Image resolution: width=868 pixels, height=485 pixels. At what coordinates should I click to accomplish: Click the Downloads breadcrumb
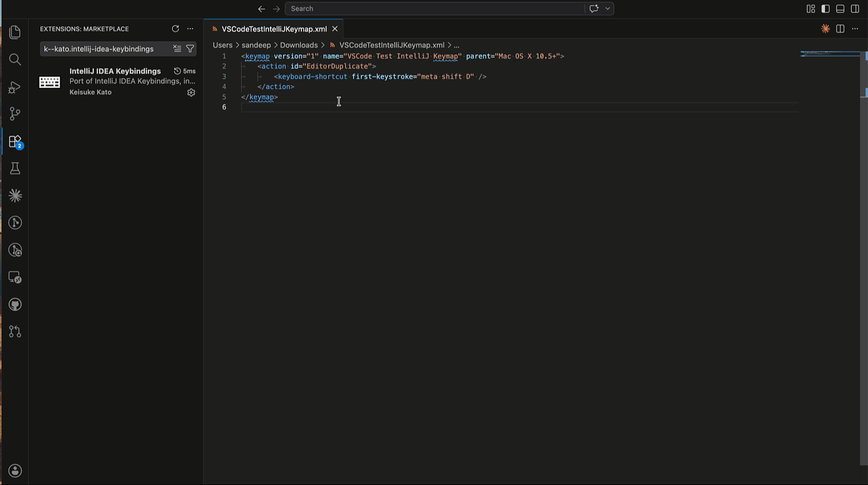pyautogui.click(x=299, y=45)
